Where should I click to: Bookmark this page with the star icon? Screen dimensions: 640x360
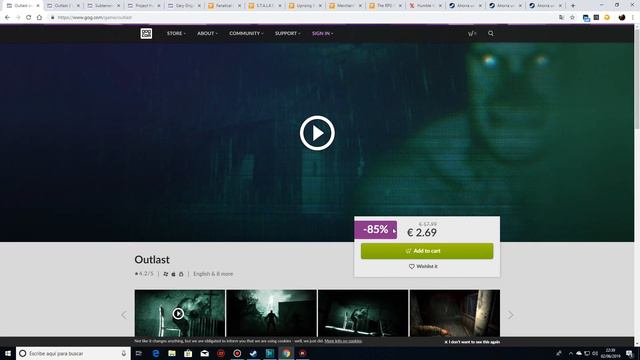click(x=572, y=18)
